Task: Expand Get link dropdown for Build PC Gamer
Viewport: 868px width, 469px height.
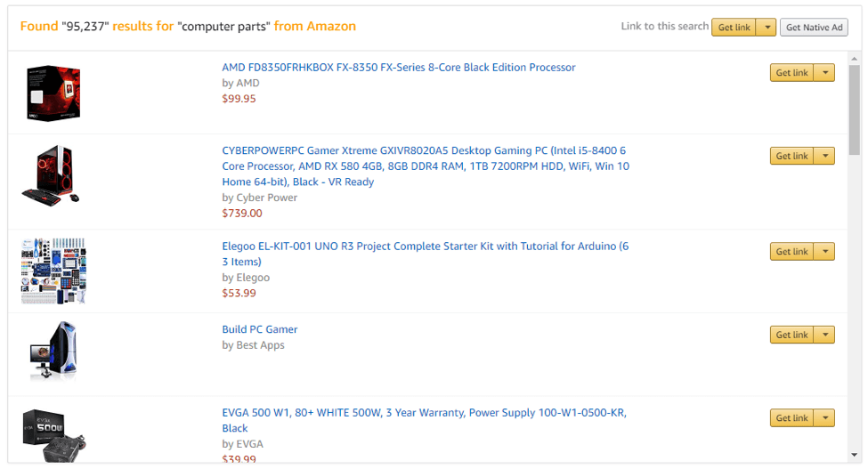Action: pyautogui.click(x=825, y=335)
